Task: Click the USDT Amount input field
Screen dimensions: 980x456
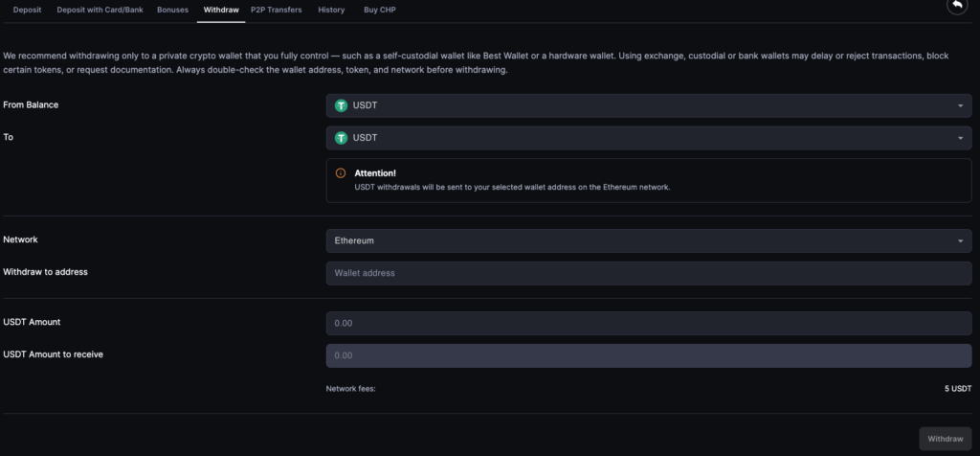Action: point(649,323)
